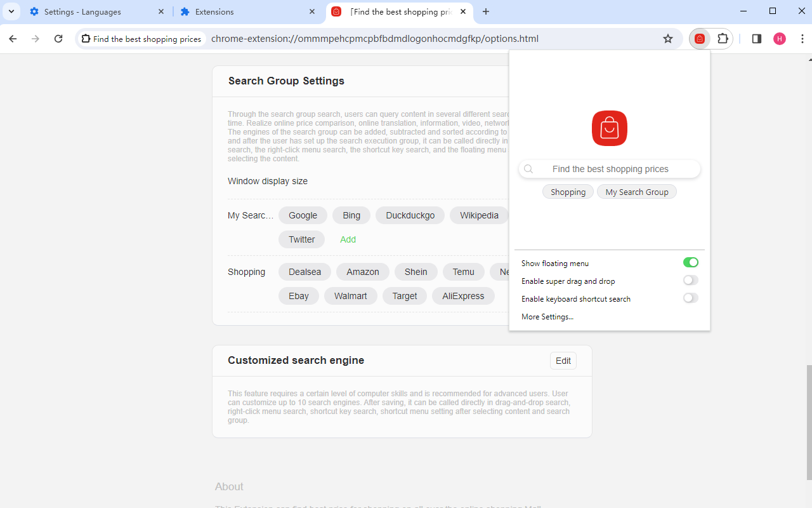Viewport: 812px width, 508px height.
Task: Click the large shopping bag logo in popup
Action: pos(610,128)
